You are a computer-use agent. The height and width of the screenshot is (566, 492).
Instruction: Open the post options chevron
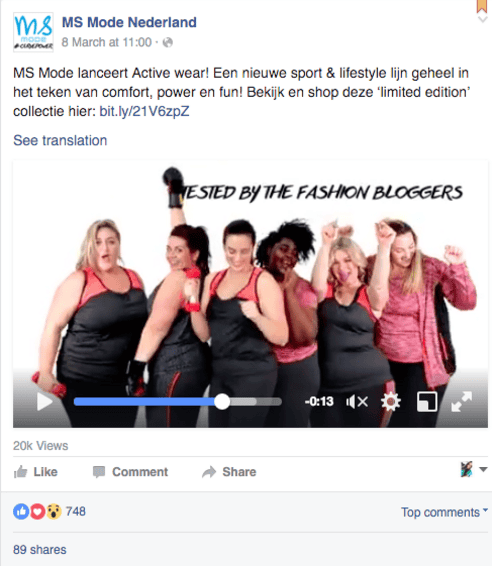[483, 19]
